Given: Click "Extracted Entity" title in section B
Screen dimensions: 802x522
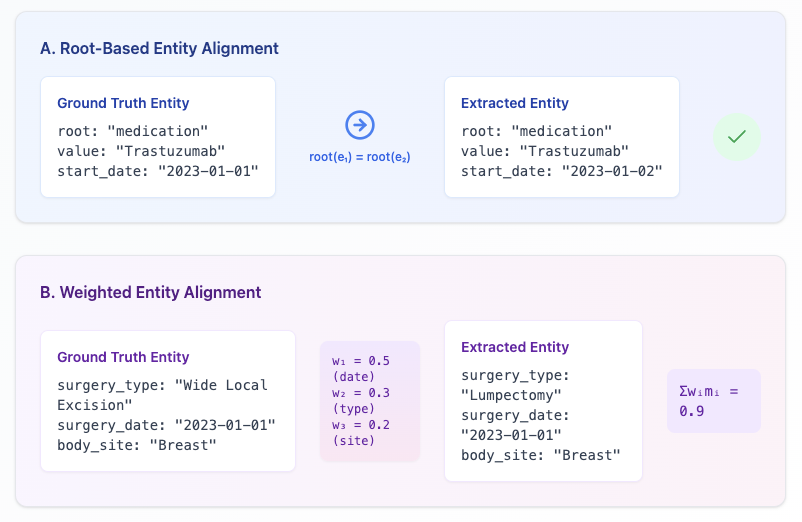Looking at the screenshot, I should click(x=515, y=347).
